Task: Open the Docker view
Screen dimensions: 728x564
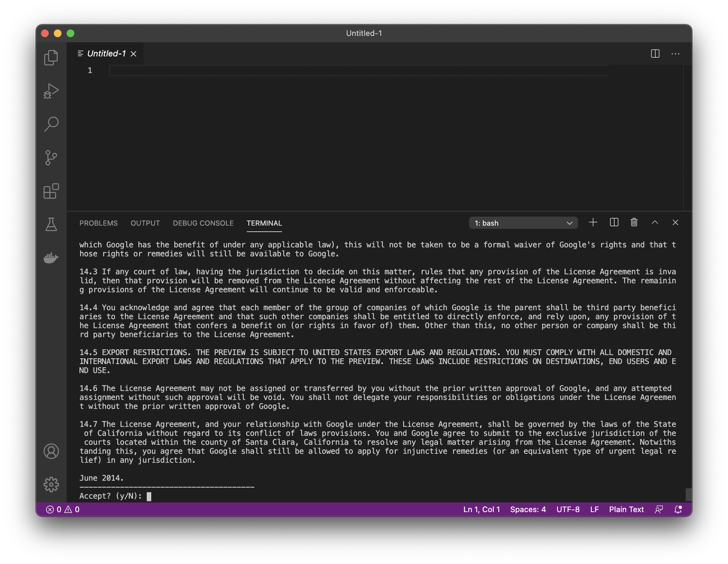Action: (51, 258)
